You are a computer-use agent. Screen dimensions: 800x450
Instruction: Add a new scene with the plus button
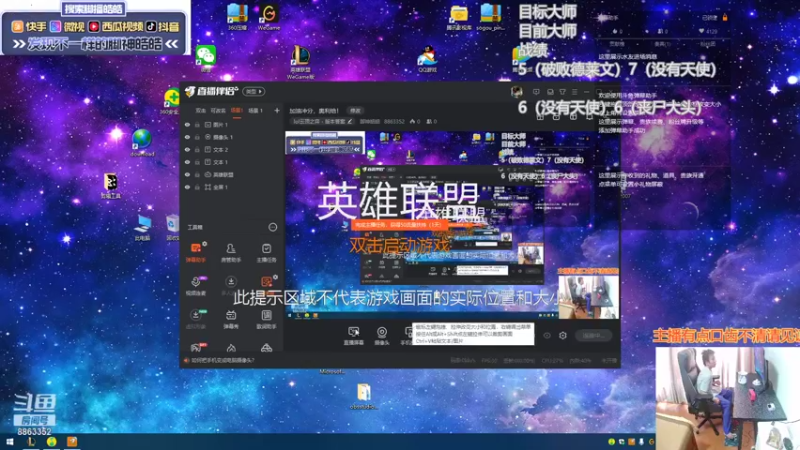coord(277,110)
